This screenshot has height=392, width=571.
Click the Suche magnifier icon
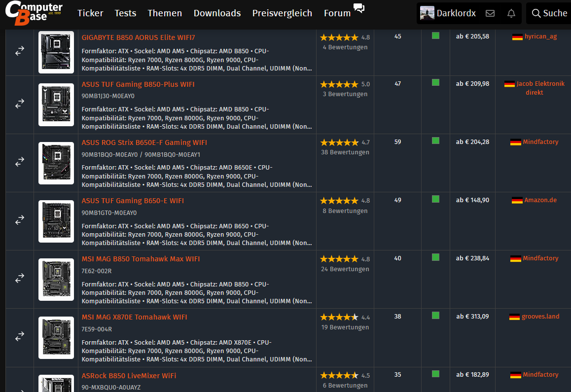(536, 13)
